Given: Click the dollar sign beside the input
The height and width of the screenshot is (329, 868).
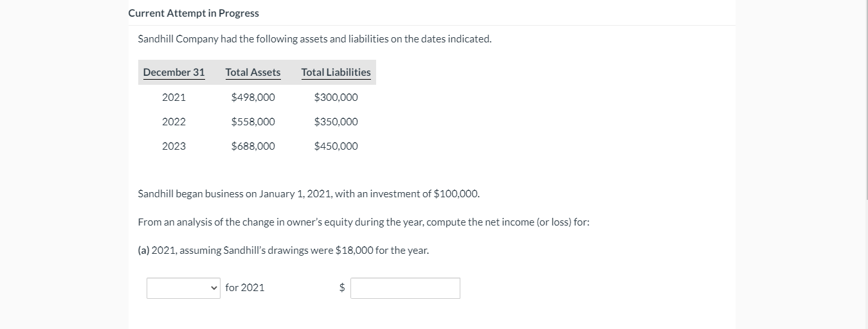Looking at the screenshot, I should point(342,288).
